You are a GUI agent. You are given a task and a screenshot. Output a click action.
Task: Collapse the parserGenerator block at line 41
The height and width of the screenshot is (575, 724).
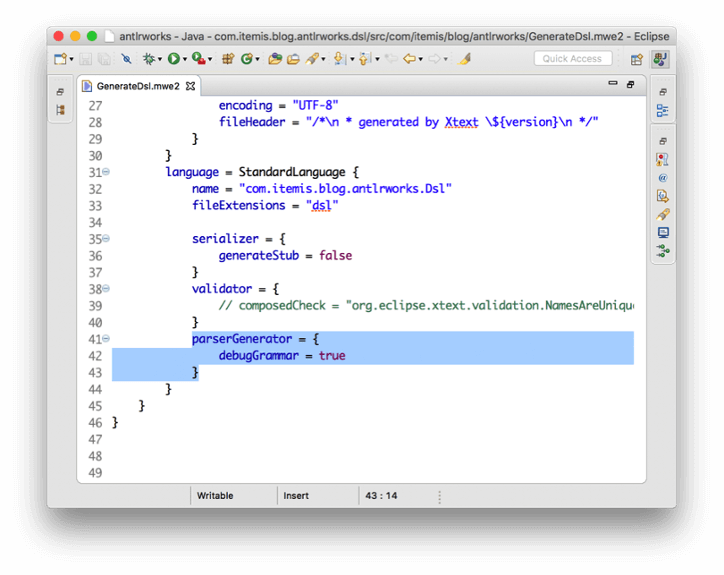pos(106,339)
